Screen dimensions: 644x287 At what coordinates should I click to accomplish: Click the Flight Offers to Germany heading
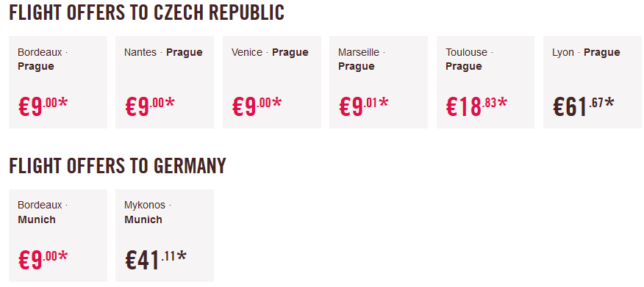[118, 166]
